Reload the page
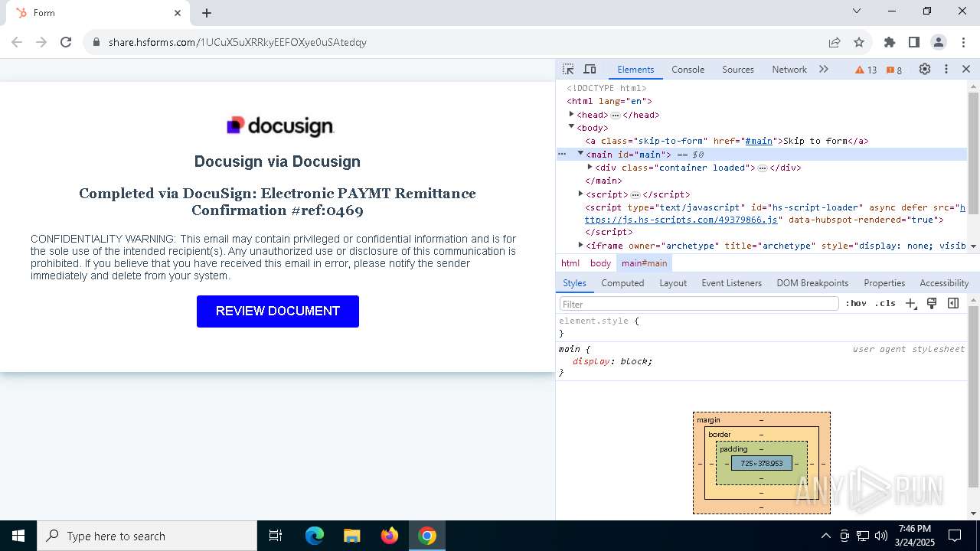Viewport: 980px width, 551px height. click(66, 42)
